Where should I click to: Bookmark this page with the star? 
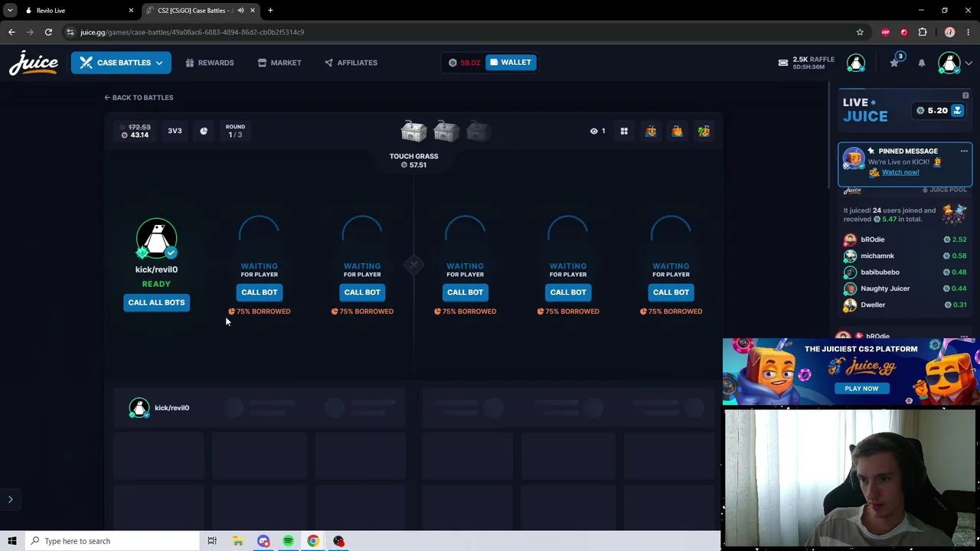click(860, 32)
